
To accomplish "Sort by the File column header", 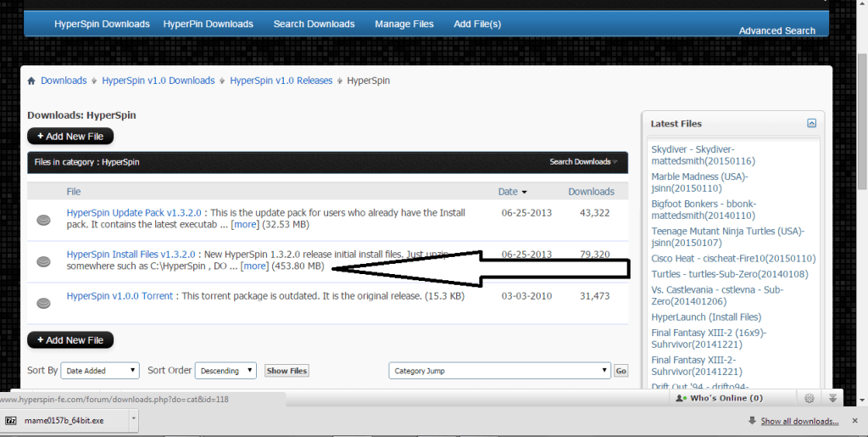I will point(74,192).
